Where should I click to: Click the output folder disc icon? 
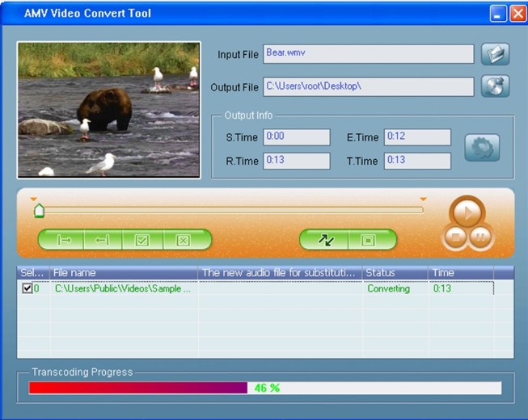tap(495, 86)
